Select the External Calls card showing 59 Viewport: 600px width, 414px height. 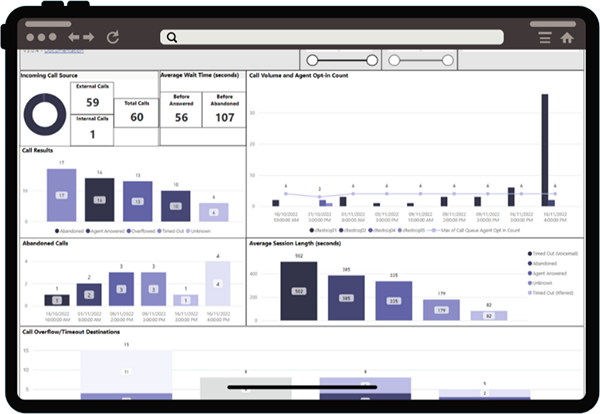coord(92,98)
